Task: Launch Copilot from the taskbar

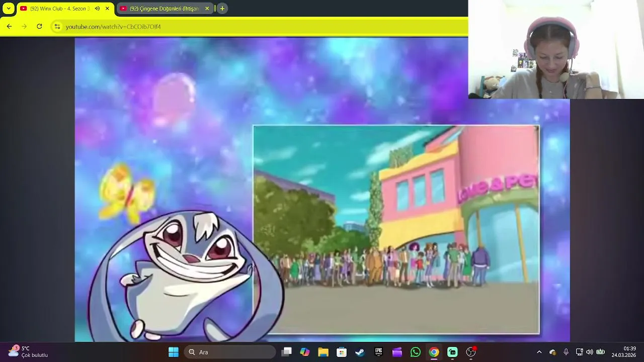Action: click(305, 352)
